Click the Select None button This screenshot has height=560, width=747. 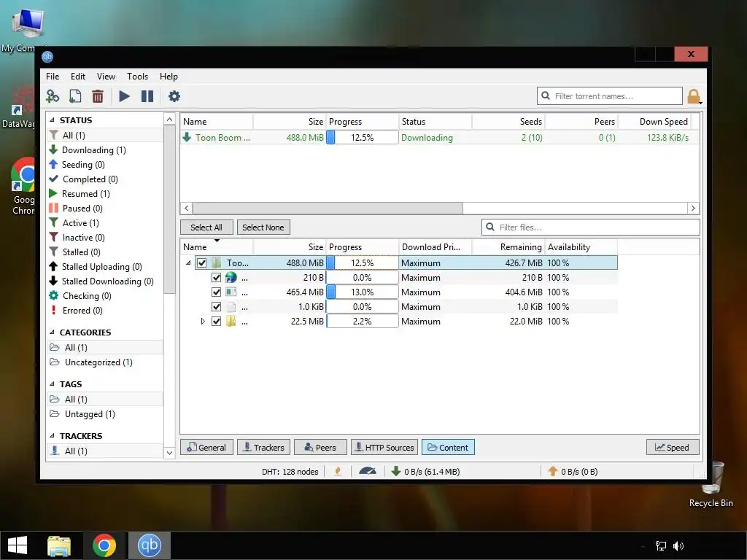(x=263, y=227)
